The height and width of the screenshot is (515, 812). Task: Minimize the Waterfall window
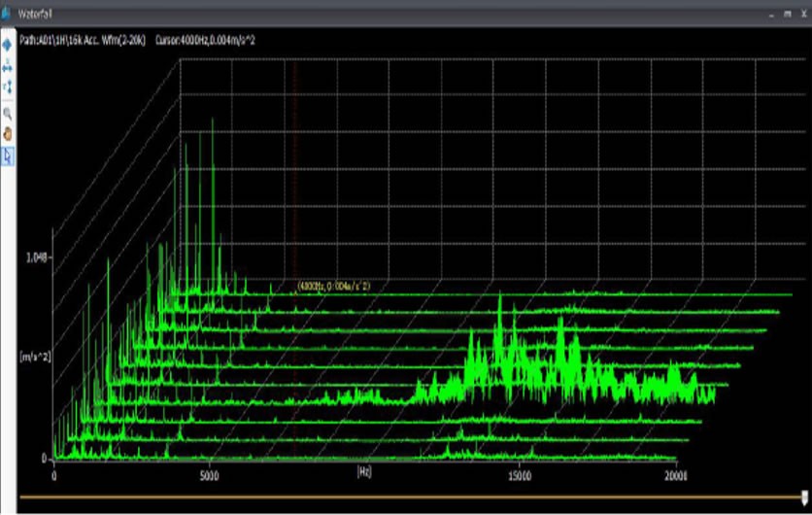coord(771,15)
